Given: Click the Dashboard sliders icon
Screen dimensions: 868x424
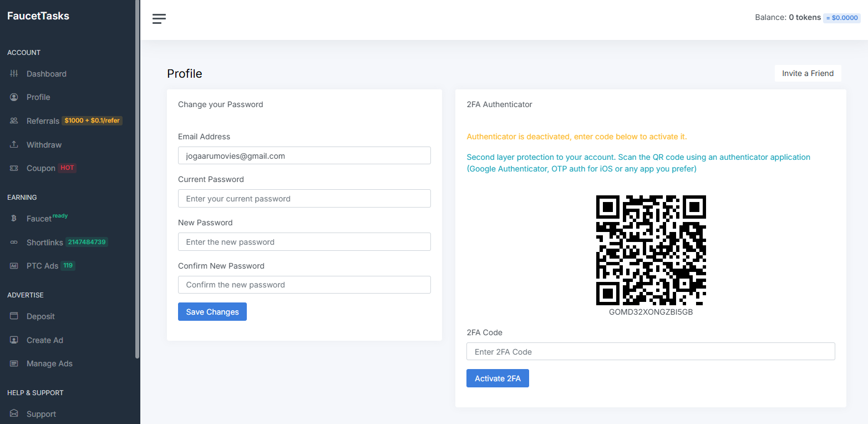Looking at the screenshot, I should (x=14, y=74).
